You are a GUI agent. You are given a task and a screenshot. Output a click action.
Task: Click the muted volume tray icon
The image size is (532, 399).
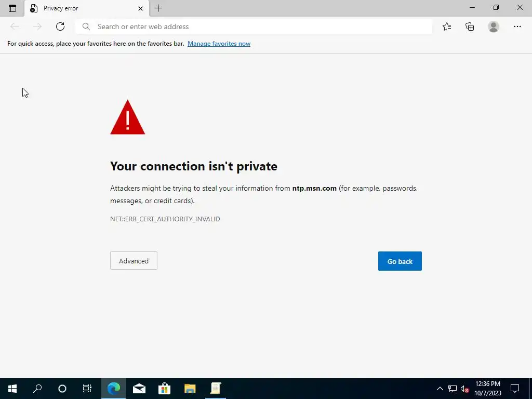(464, 389)
